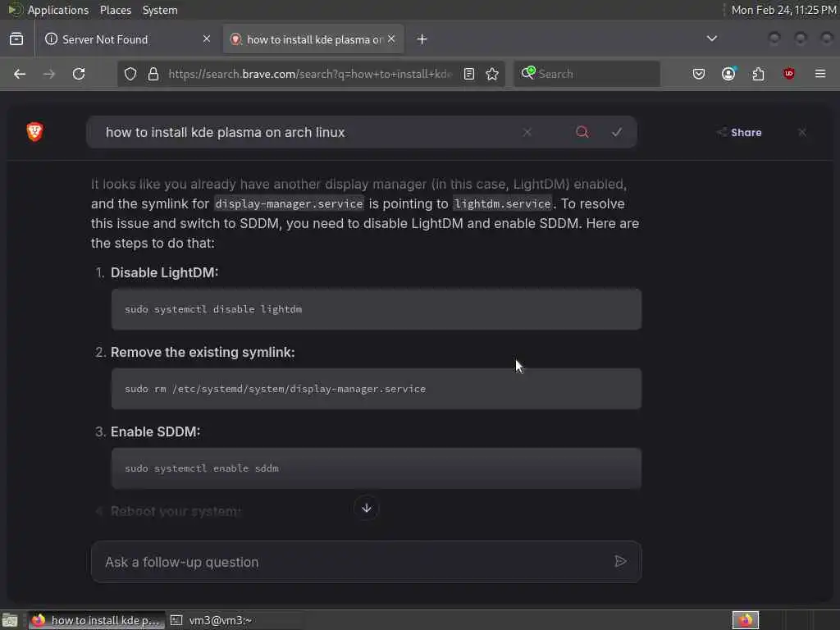Viewport: 840px width, 630px height.
Task: Click the sudo systemctl disable lightdm code
Action: (213, 309)
